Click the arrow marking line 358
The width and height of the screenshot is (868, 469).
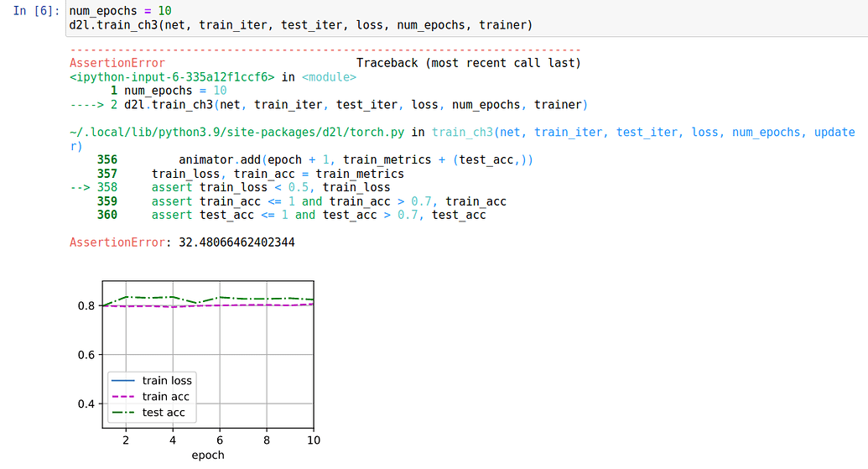click(81, 187)
